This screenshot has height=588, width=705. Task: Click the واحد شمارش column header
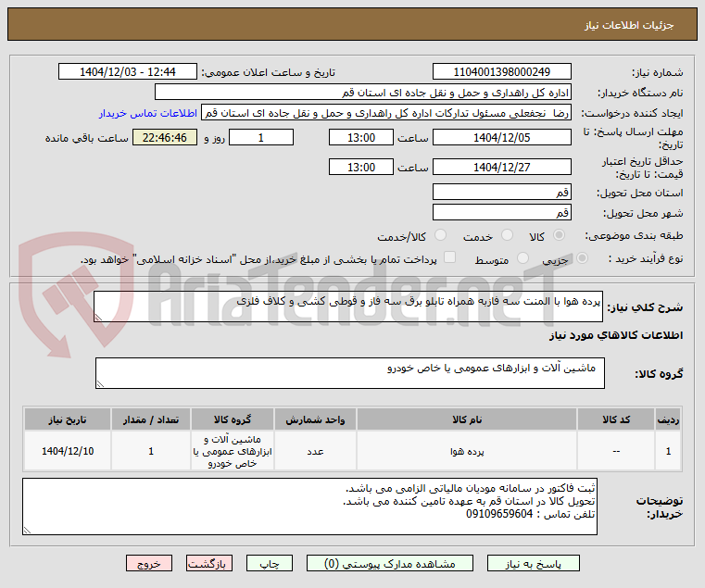(x=315, y=419)
